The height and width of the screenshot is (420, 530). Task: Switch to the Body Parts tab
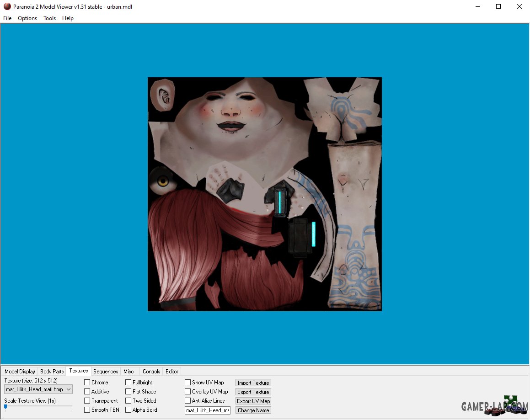click(52, 372)
